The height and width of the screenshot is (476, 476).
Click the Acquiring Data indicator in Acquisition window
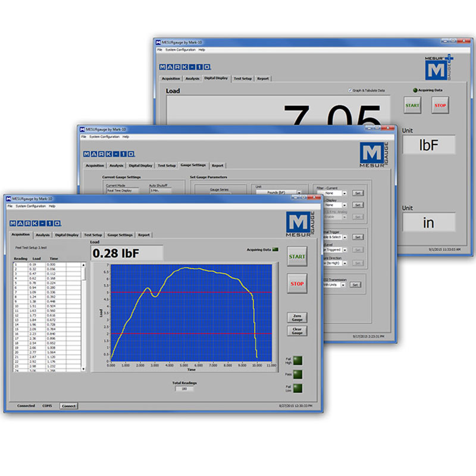pyautogui.click(x=275, y=249)
